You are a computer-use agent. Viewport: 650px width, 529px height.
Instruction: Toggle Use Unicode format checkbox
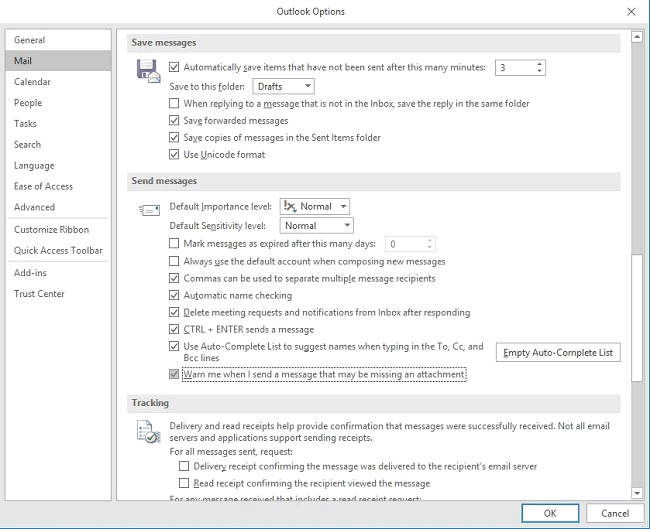pyautogui.click(x=174, y=154)
